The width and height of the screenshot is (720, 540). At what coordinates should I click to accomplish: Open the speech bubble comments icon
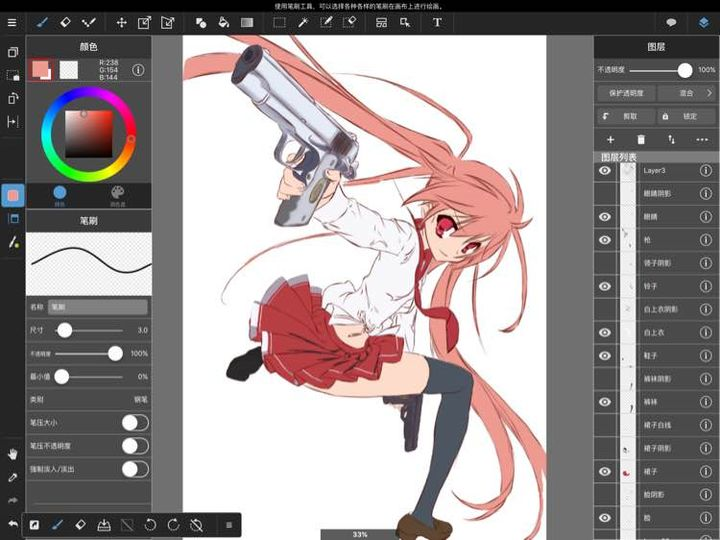(x=671, y=22)
